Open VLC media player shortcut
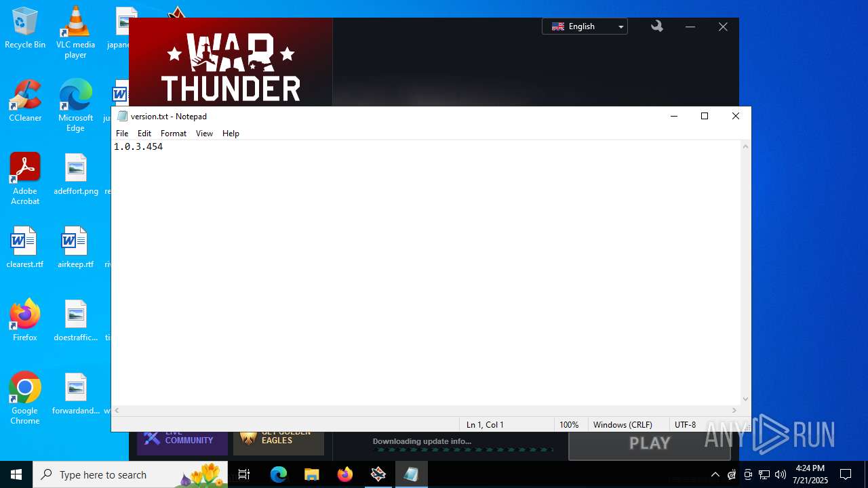The height and width of the screenshot is (488, 868). pos(75,32)
